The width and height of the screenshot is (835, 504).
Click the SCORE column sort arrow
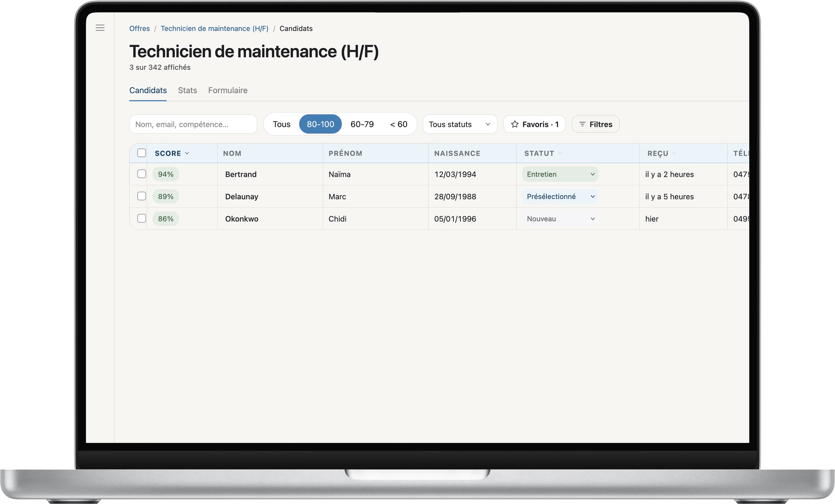[187, 153]
